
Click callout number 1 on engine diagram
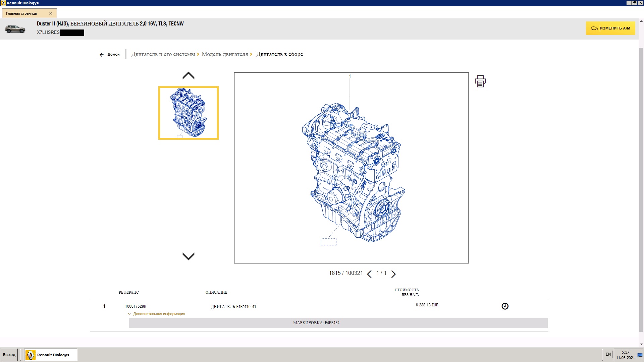click(x=350, y=76)
